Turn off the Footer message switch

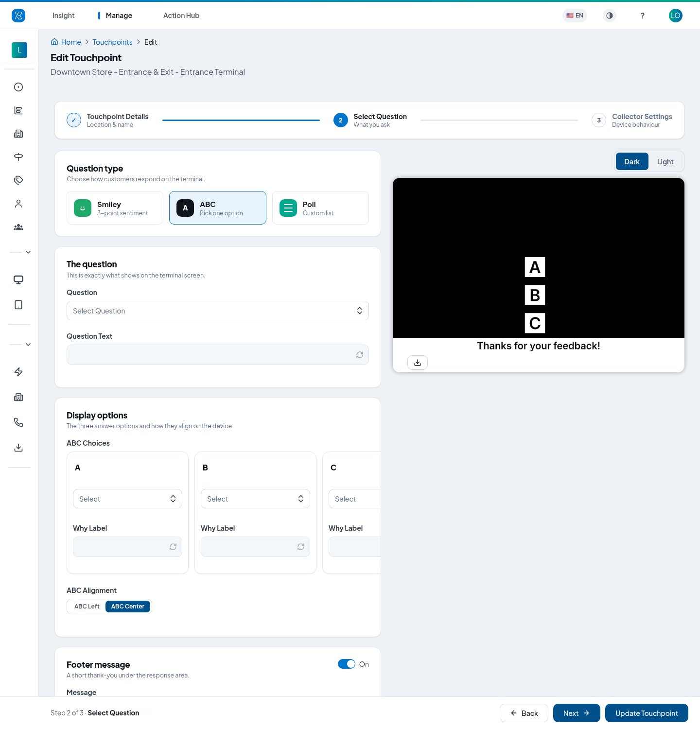point(347,664)
